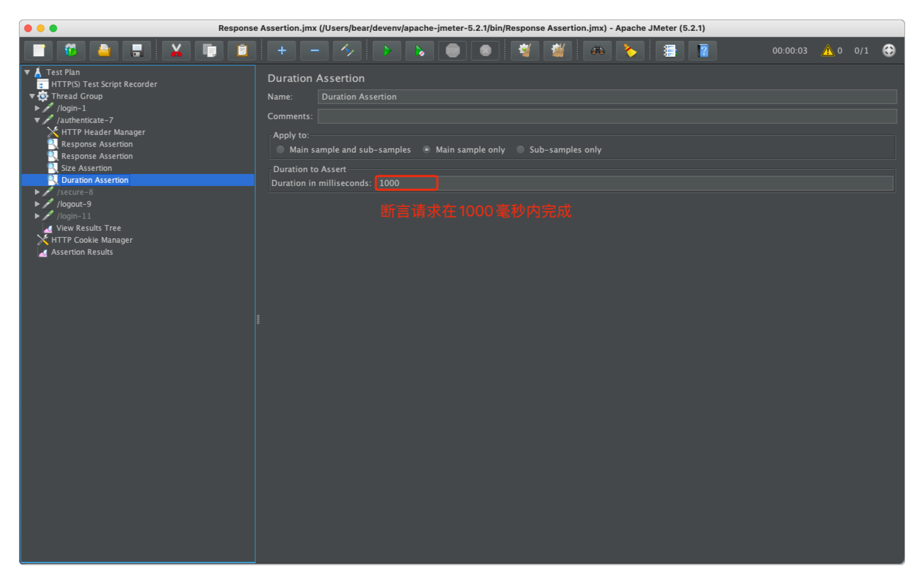Screen dimensions: 924x584
Task: Click the 00:00:03 elapsed time
Action: pos(790,50)
